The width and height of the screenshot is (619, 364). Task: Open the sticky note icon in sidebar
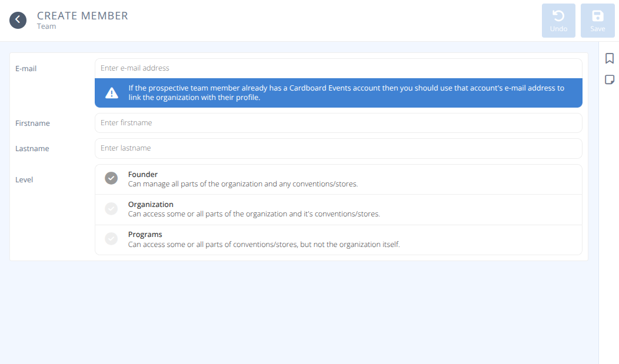[609, 79]
